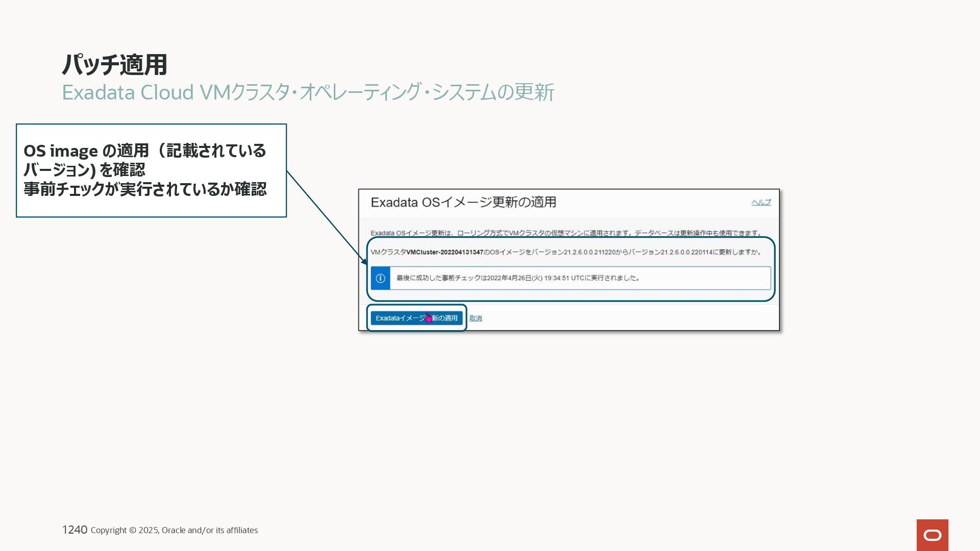
Task: Click the pink hand cursor marker
Action: pyautogui.click(x=428, y=318)
